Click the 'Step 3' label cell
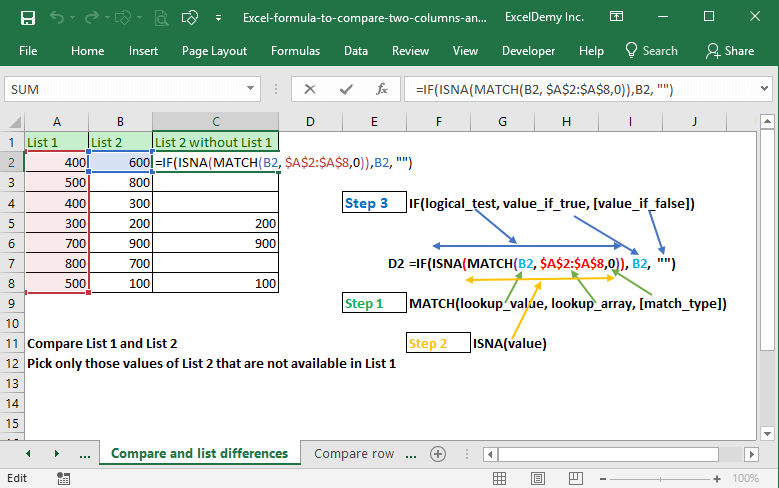 [x=374, y=203]
